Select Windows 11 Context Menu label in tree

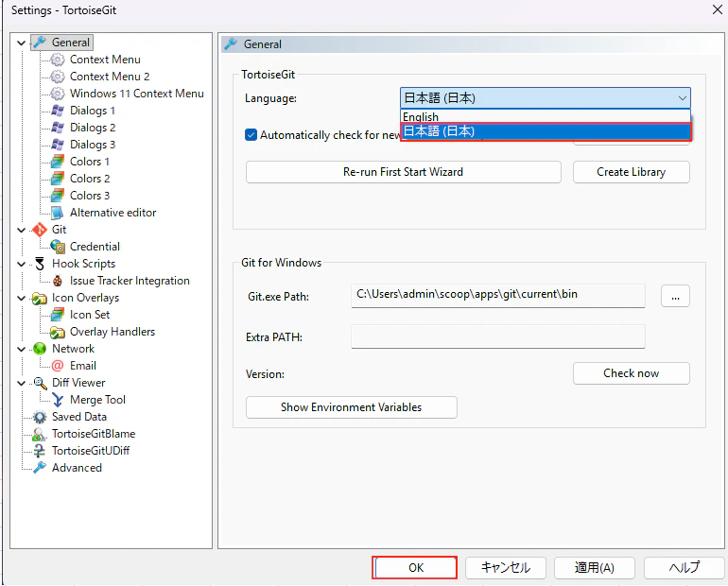point(136,94)
